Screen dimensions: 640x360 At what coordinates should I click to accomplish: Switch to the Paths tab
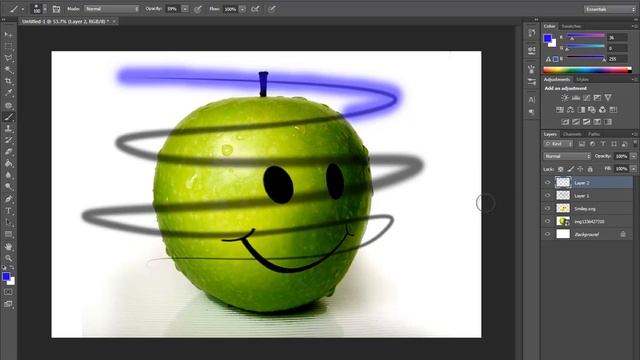tap(594, 134)
